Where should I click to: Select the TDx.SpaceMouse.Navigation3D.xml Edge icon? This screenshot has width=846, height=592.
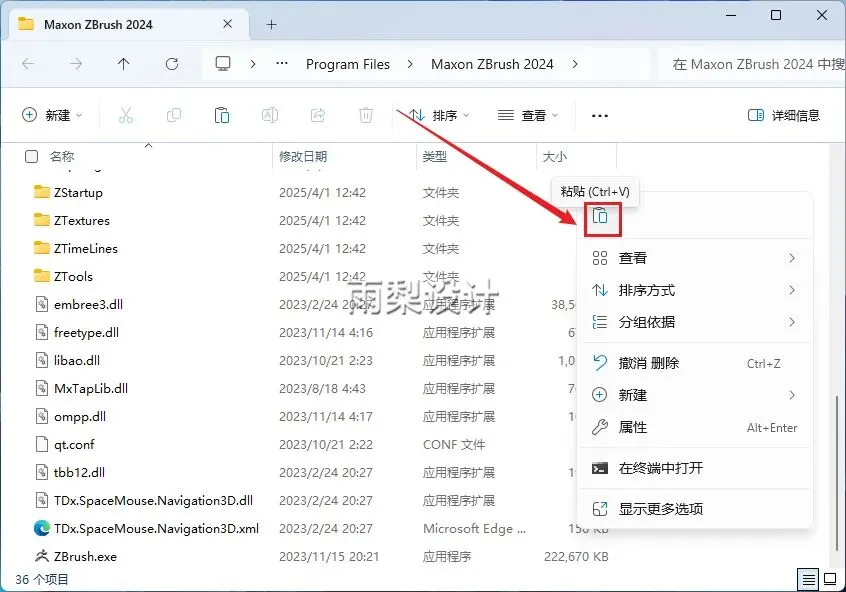[42, 528]
